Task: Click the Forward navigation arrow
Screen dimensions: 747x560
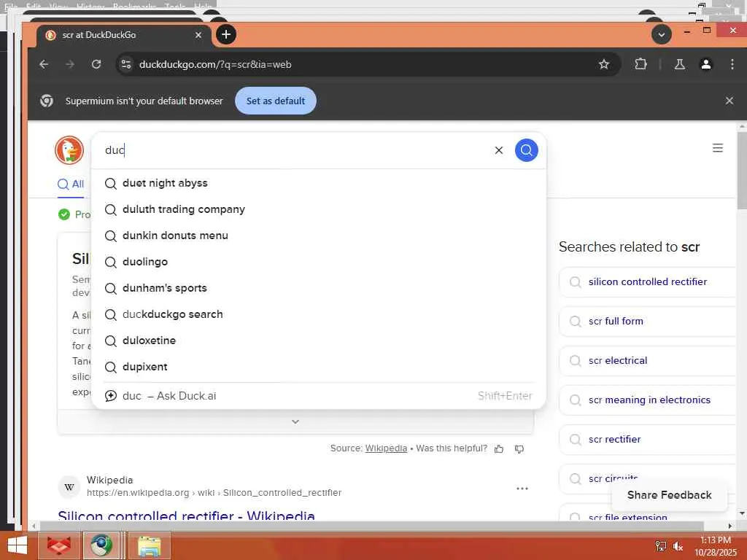Action: click(x=70, y=64)
